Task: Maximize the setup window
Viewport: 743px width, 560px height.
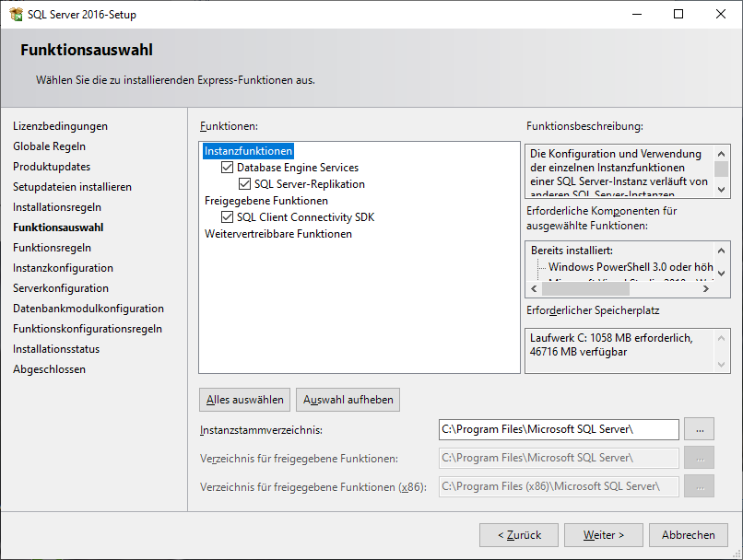Action: (678, 15)
